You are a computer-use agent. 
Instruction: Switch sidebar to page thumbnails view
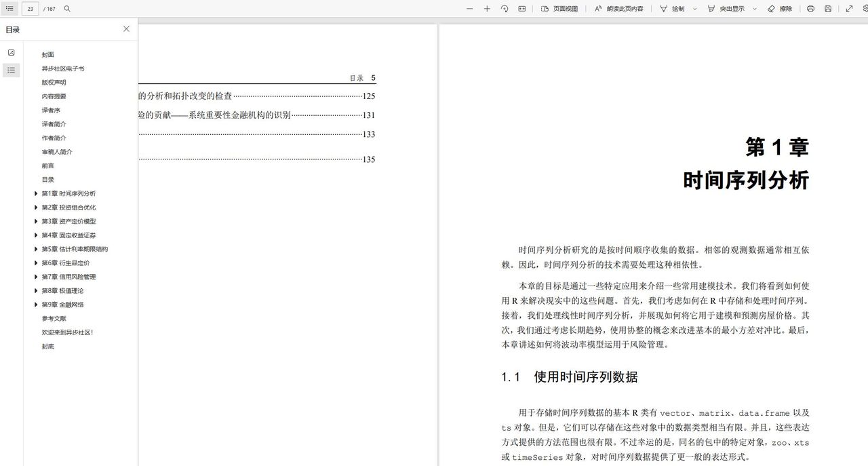click(x=11, y=52)
